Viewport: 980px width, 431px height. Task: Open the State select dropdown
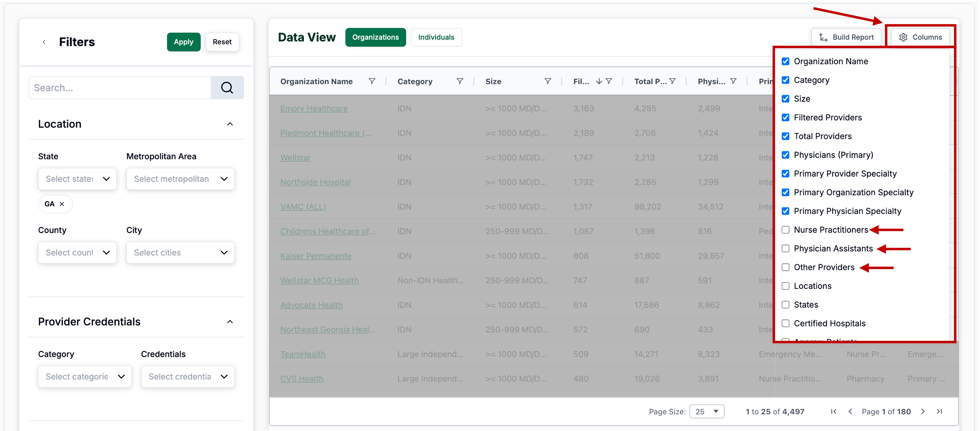tap(77, 179)
